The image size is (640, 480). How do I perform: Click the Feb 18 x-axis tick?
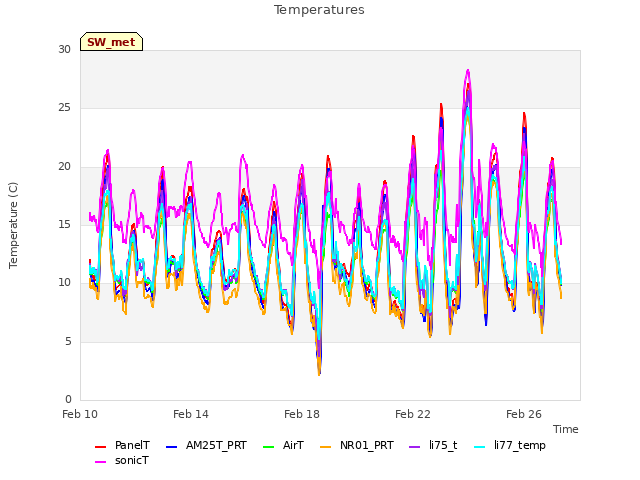pyautogui.click(x=302, y=414)
